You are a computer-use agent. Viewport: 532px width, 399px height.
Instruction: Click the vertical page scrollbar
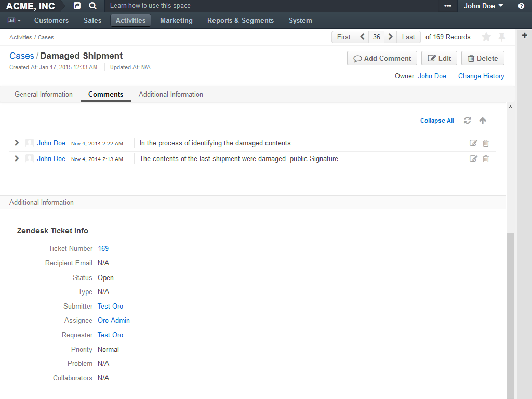click(x=510, y=312)
